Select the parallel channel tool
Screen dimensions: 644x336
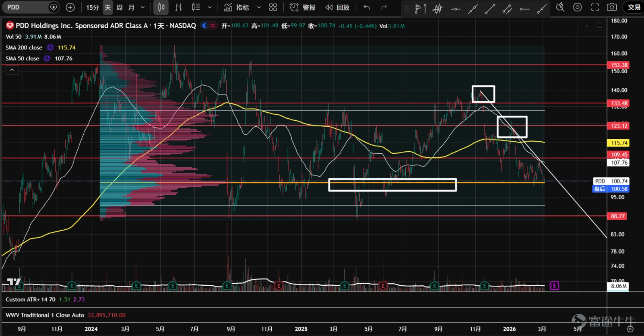(507, 8)
